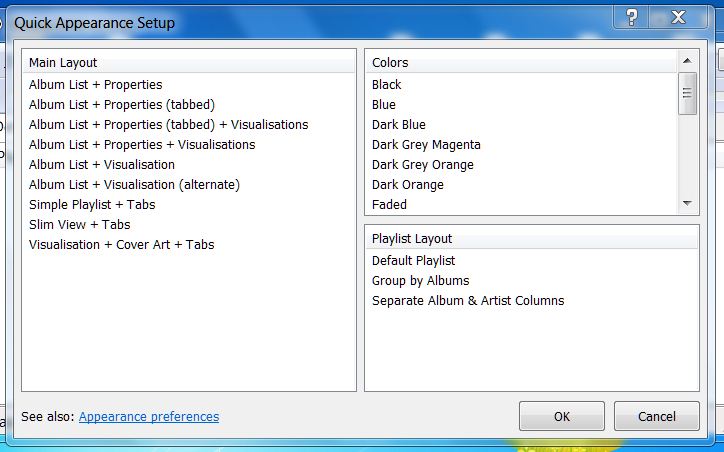Close the Quick Appearance Setup dialog

[678, 17]
